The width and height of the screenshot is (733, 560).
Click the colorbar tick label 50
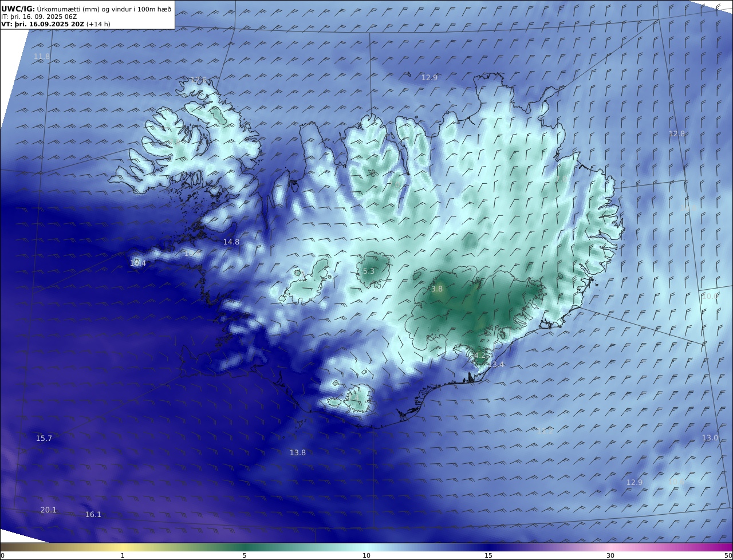point(728,555)
